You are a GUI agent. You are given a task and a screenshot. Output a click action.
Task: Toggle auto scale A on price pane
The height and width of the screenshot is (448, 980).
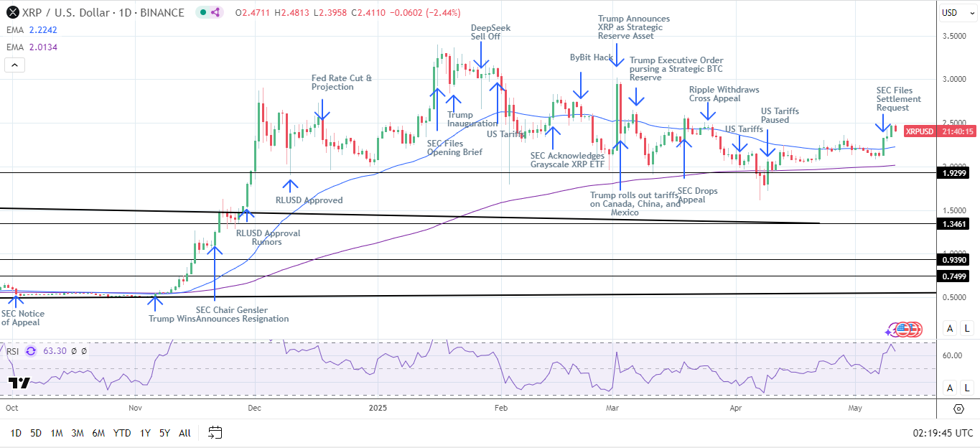tap(949, 328)
